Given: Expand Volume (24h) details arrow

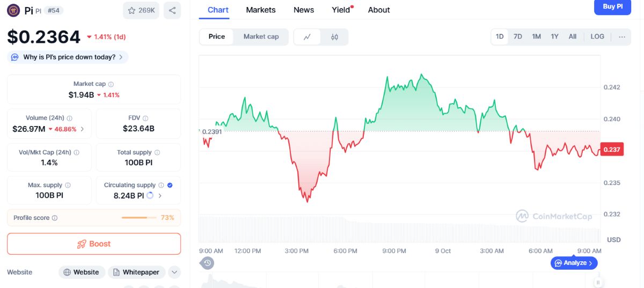Looking at the screenshot, I should click(x=82, y=129).
